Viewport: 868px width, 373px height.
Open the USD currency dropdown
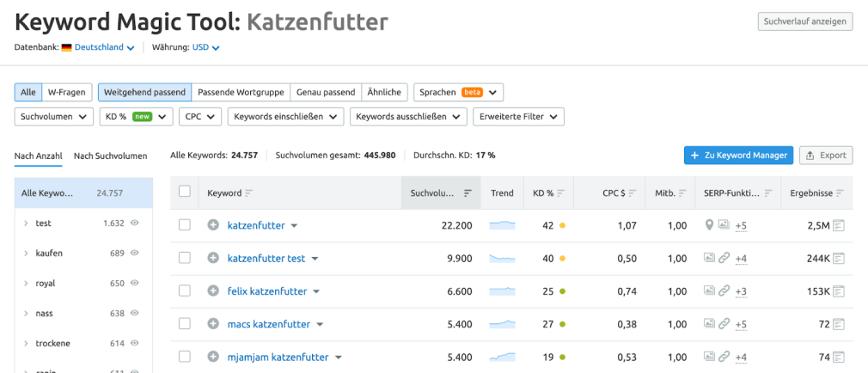[x=205, y=47]
